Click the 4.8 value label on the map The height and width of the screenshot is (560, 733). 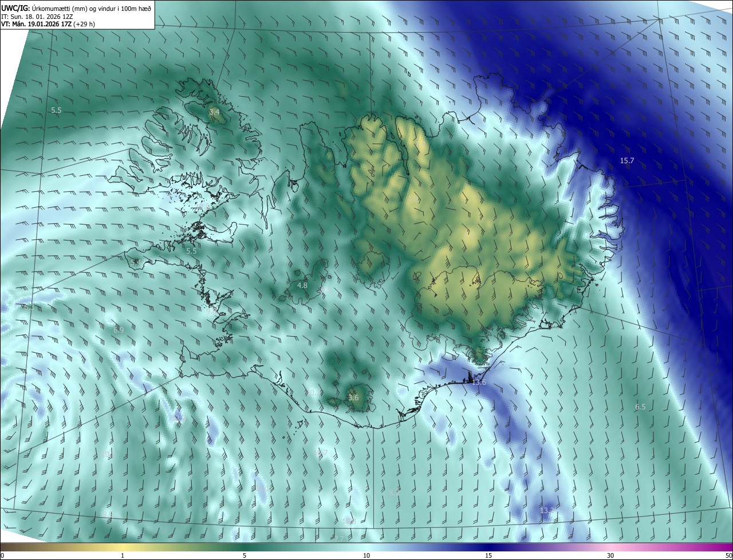(302, 285)
